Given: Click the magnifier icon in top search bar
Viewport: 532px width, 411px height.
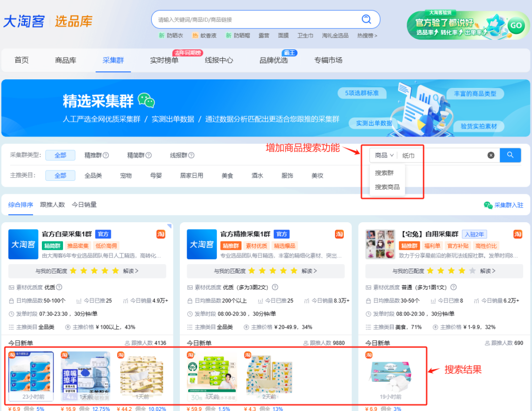Looking at the screenshot, I should click(366, 19).
